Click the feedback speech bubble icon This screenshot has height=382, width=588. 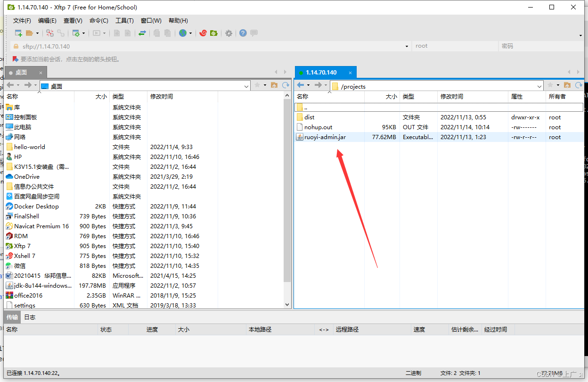coord(254,33)
